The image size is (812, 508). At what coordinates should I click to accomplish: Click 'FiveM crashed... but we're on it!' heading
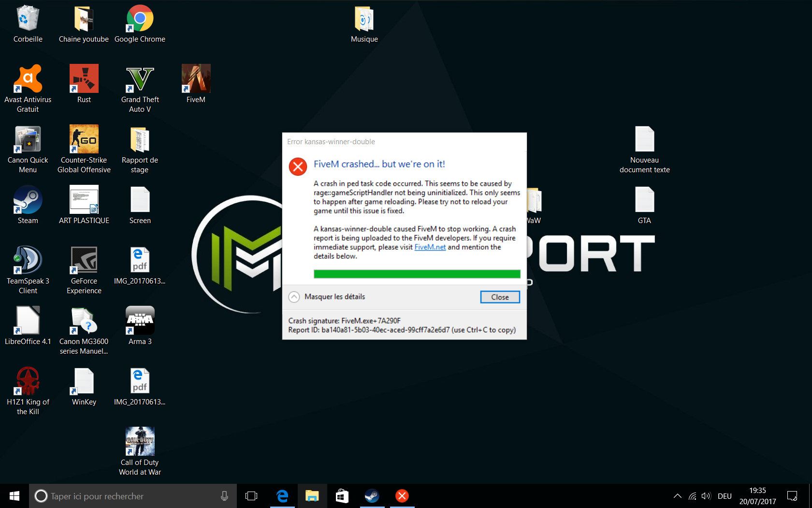click(x=379, y=164)
